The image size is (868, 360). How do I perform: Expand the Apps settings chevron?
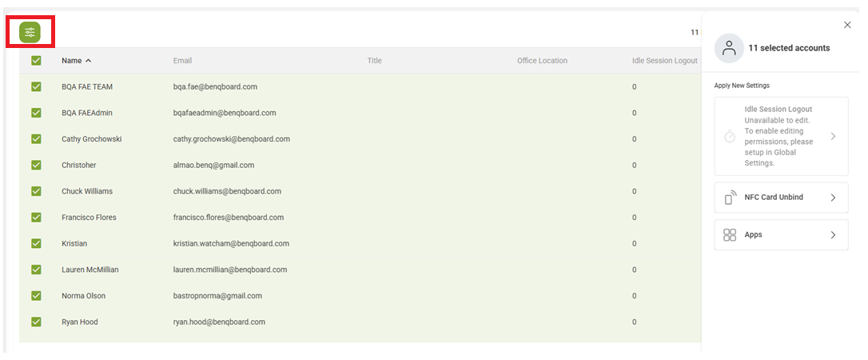833,235
